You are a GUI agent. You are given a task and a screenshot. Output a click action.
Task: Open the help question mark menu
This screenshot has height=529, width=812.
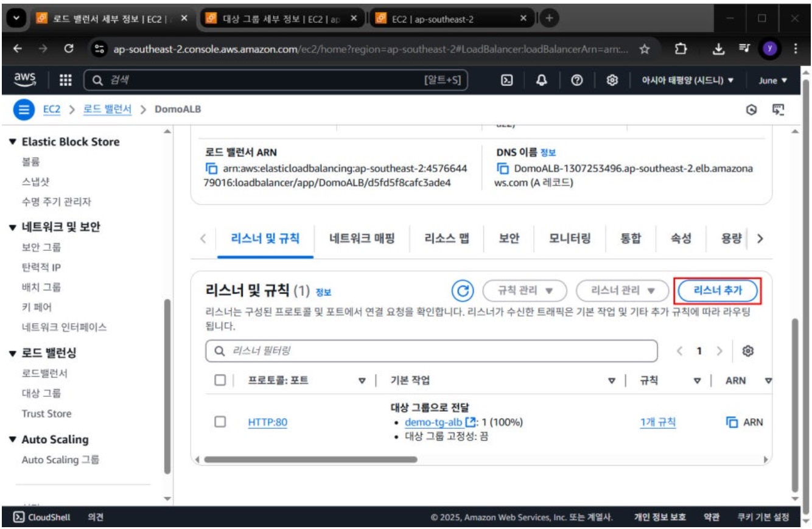(576, 80)
